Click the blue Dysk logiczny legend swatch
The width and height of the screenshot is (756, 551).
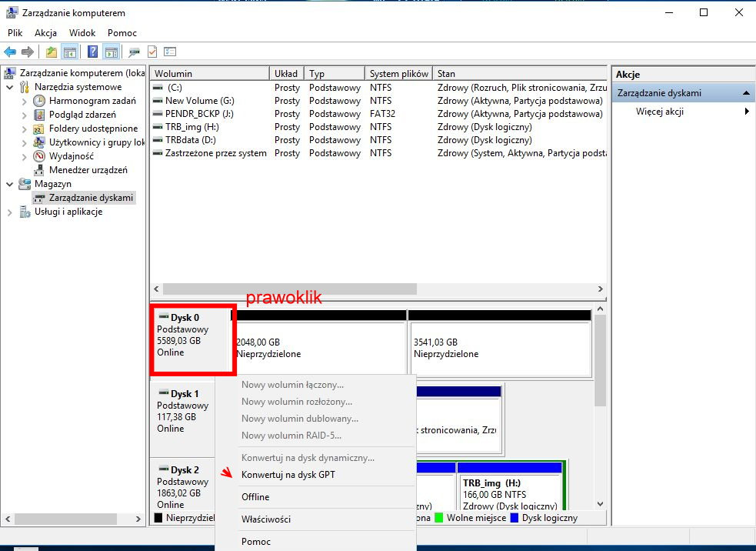point(514,518)
